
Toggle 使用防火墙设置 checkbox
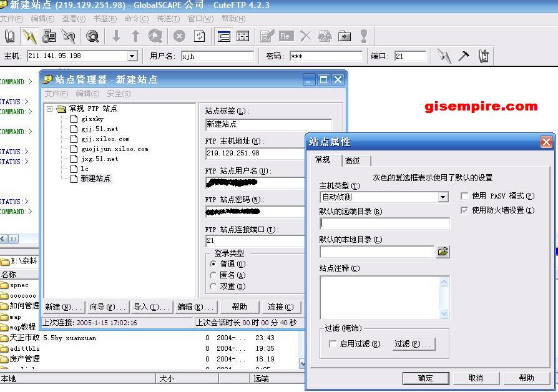tap(464, 210)
